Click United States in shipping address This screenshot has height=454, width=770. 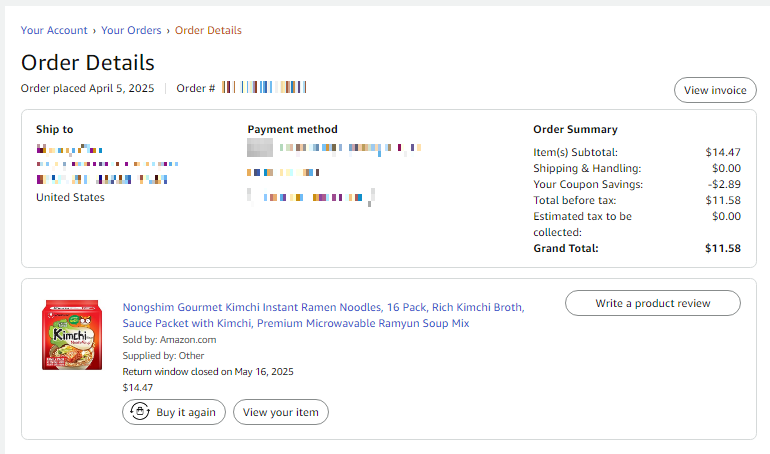coord(70,197)
